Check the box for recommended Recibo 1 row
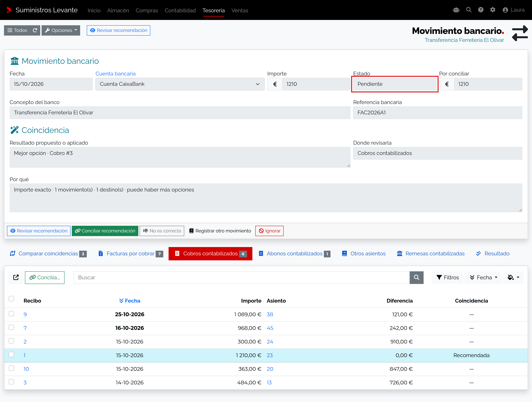 [11, 355]
